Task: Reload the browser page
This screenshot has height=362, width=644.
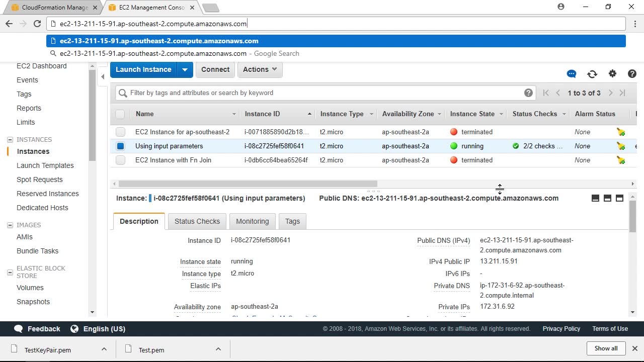Action: click(37, 24)
